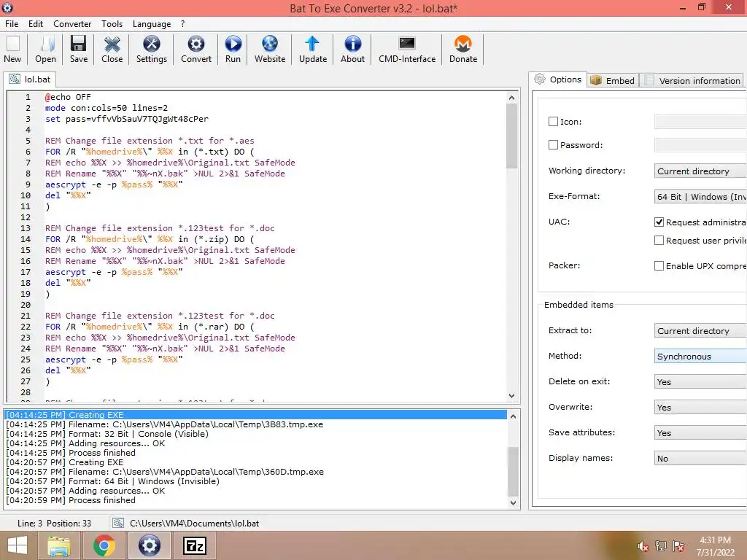Image resolution: width=747 pixels, height=560 pixels.
Task: Show the About info icon
Action: point(352,50)
